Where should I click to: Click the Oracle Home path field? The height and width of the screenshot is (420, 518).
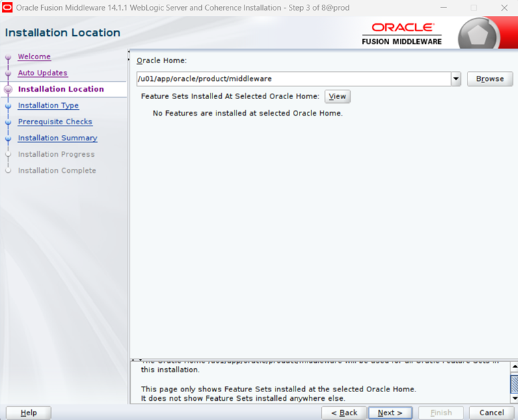(x=294, y=78)
